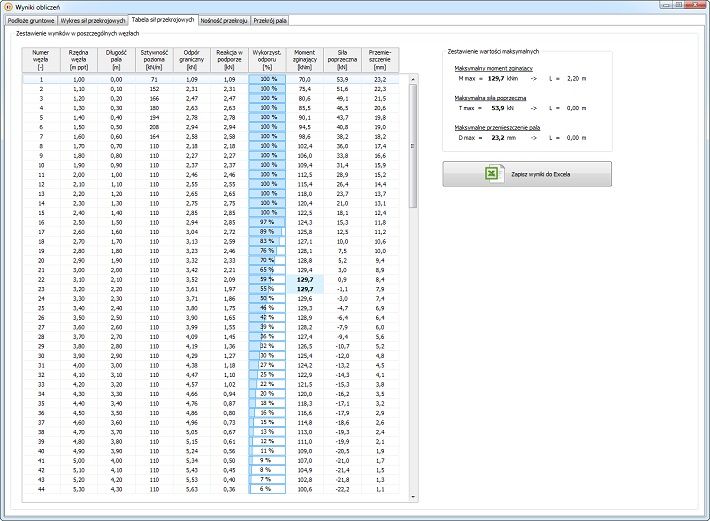The height and width of the screenshot is (521, 710).
Task: Click the Maksymalna siła poprzeczna heading
Action: pyautogui.click(x=490, y=98)
